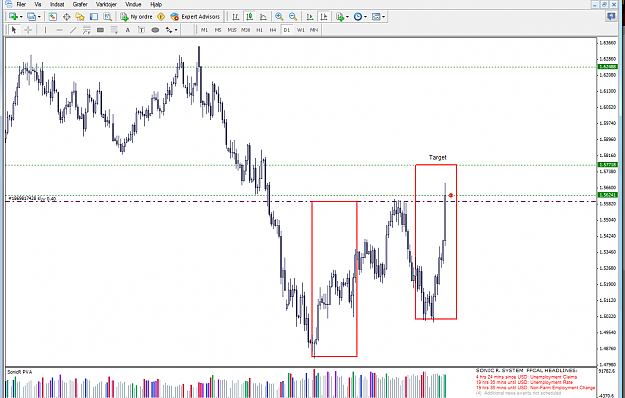
Task: Select the equidistant channel tool
Action: click(86, 30)
